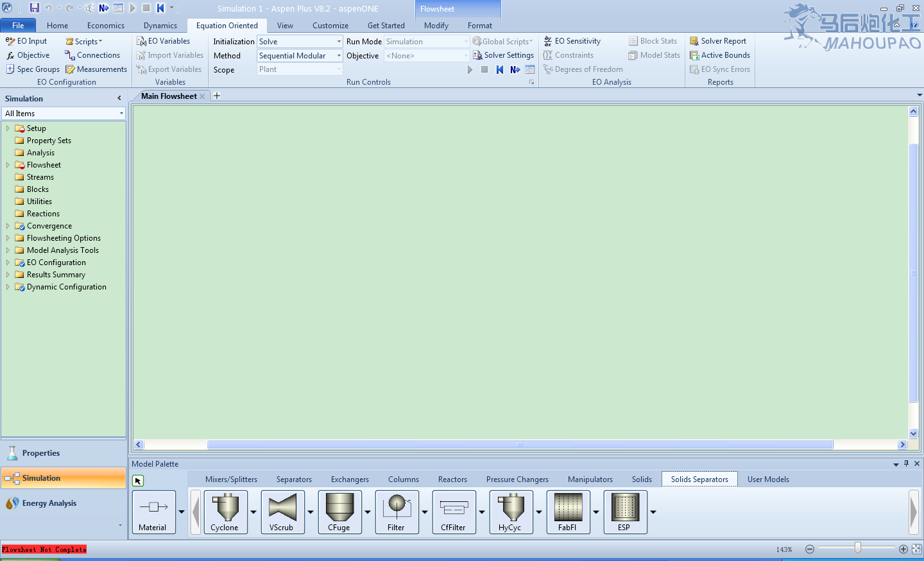The width and height of the screenshot is (924, 561).
Task: Click the Simulation environment button
Action: (x=64, y=478)
